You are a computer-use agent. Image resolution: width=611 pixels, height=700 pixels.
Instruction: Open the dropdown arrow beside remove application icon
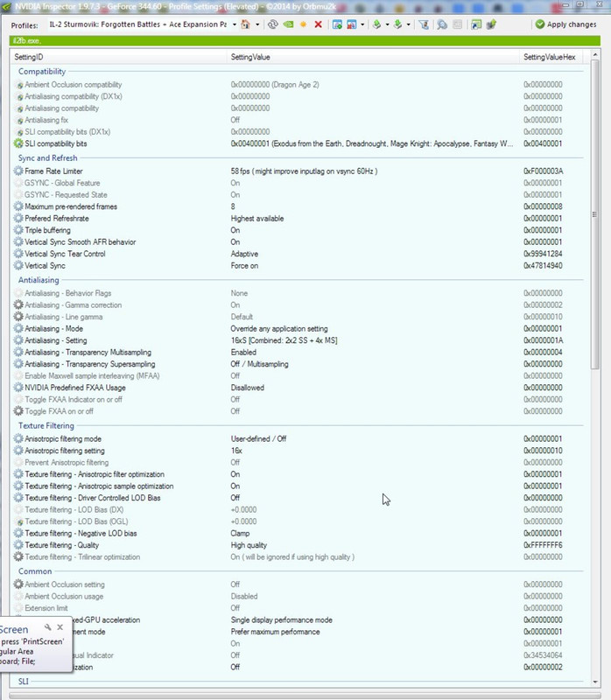pyautogui.click(x=362, y=24)
